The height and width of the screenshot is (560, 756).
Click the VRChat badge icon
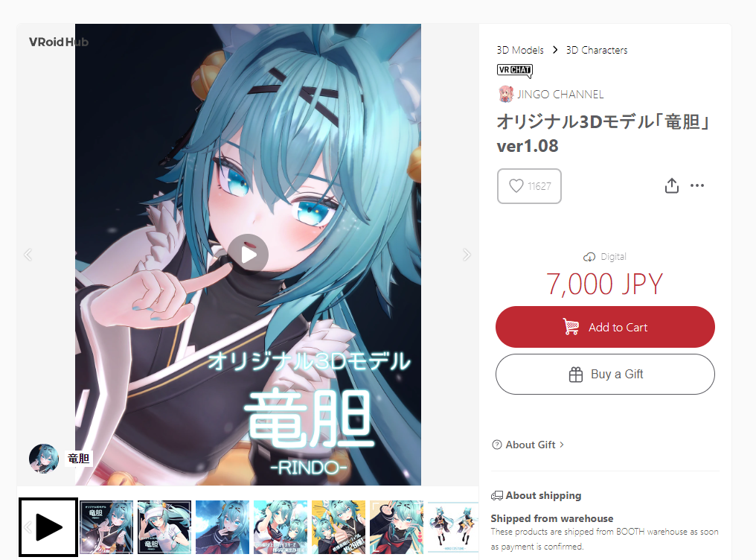(514, 71)
